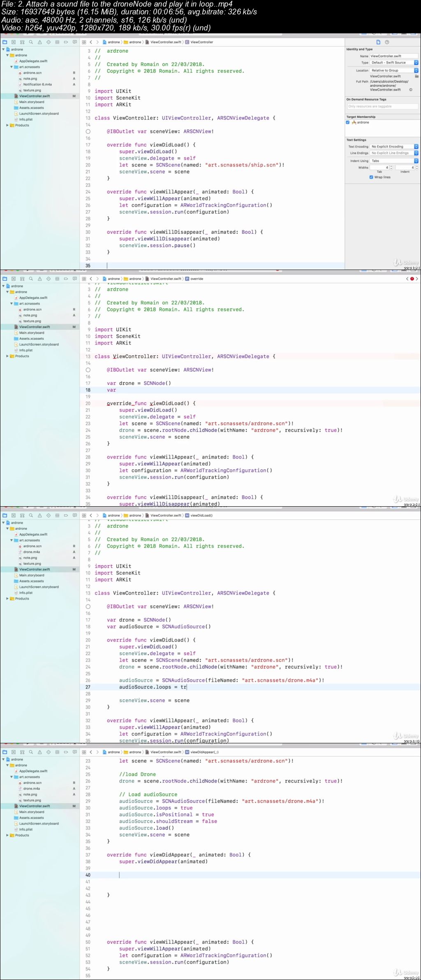
Task: Select Breakpoint navigator icon in top frame
Action: 66,42
